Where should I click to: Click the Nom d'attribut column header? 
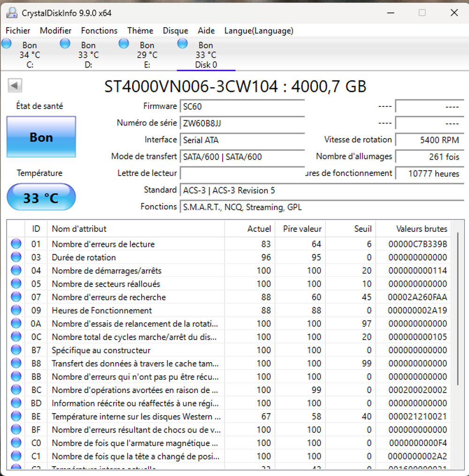click(136, 229)
